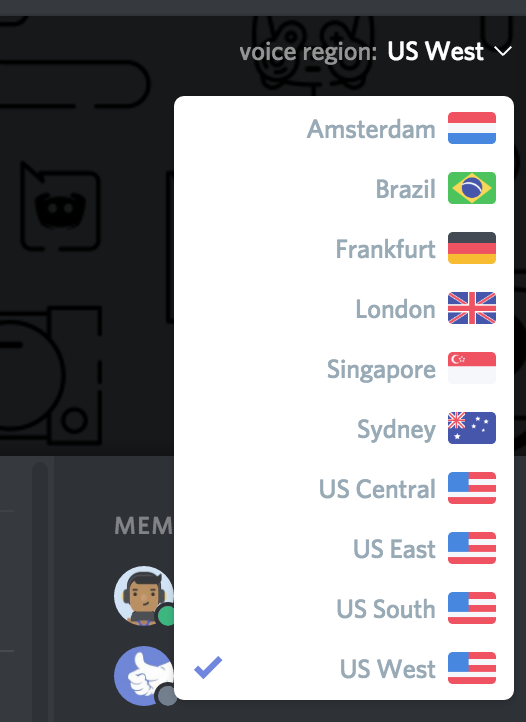Open the voice region dropdown chevron
The image size is (526, 722).
coord(503,51)
